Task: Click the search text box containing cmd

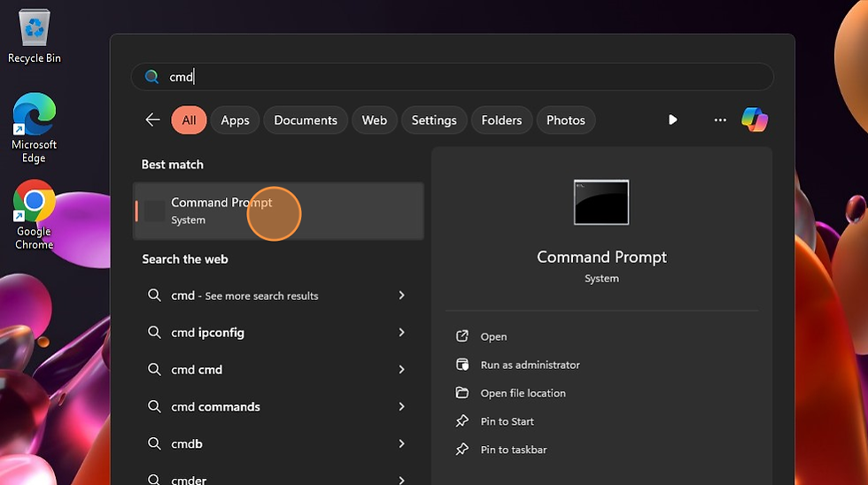Action: point(452,77)
